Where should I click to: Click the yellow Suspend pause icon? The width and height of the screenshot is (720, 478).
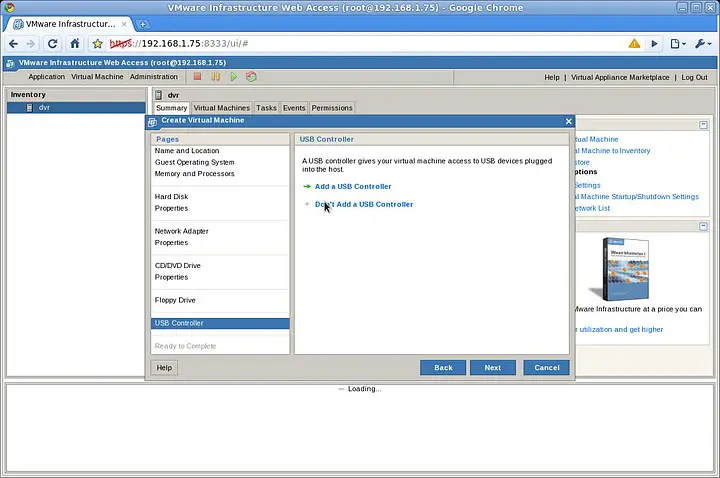(215, 77)
